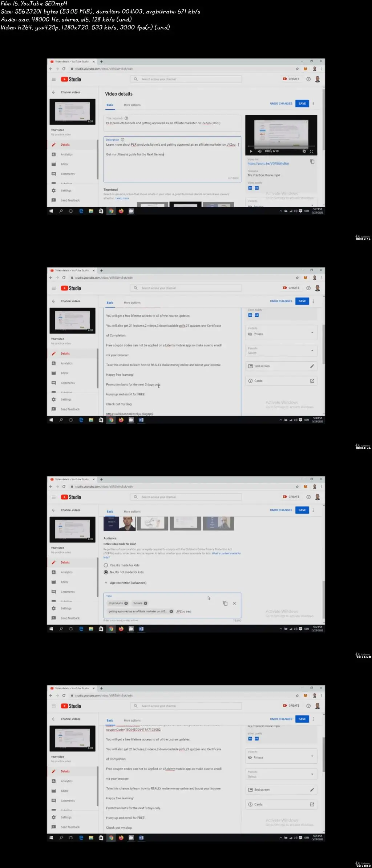Open Cards external icon in 00:04:26 frame
This screenshot has width=372, height=868.
312,381
